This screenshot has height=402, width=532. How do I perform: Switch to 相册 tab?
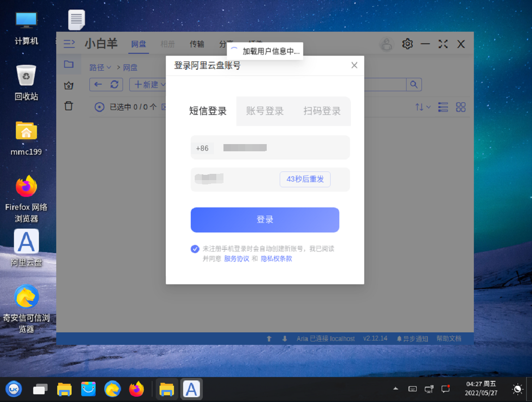tap(167, 44)
